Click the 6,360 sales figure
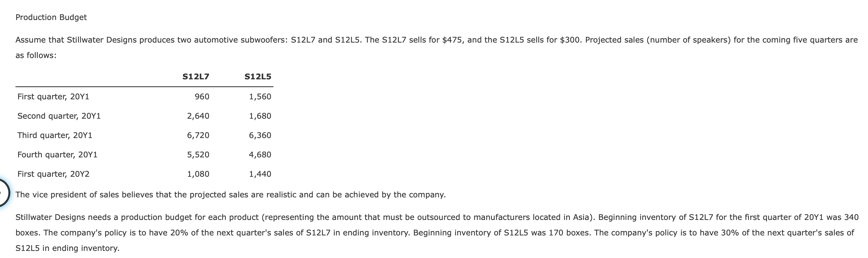The height and width of the screenshot is (258, 868). [x=260, y=135]
